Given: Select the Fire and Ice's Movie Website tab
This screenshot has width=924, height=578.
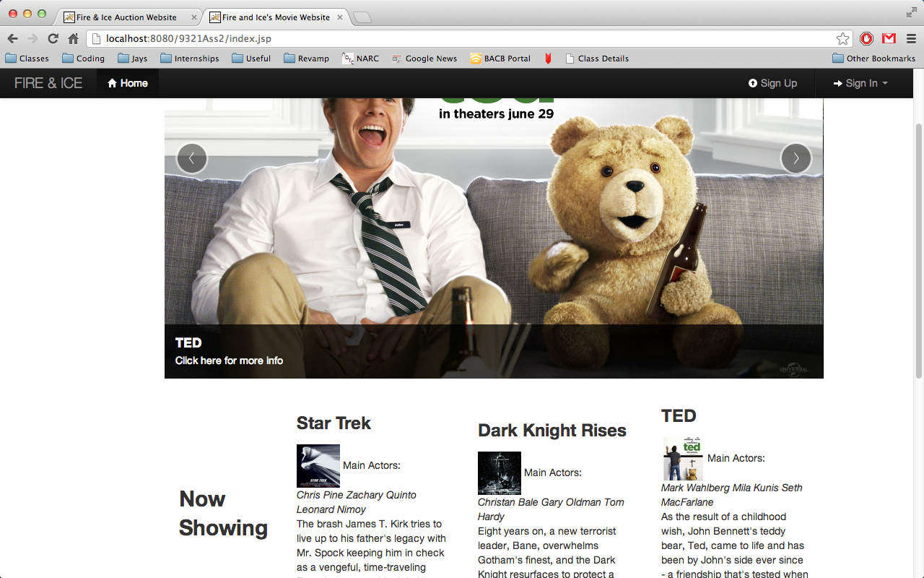Looking at the screenshot, I should [276, 17].
